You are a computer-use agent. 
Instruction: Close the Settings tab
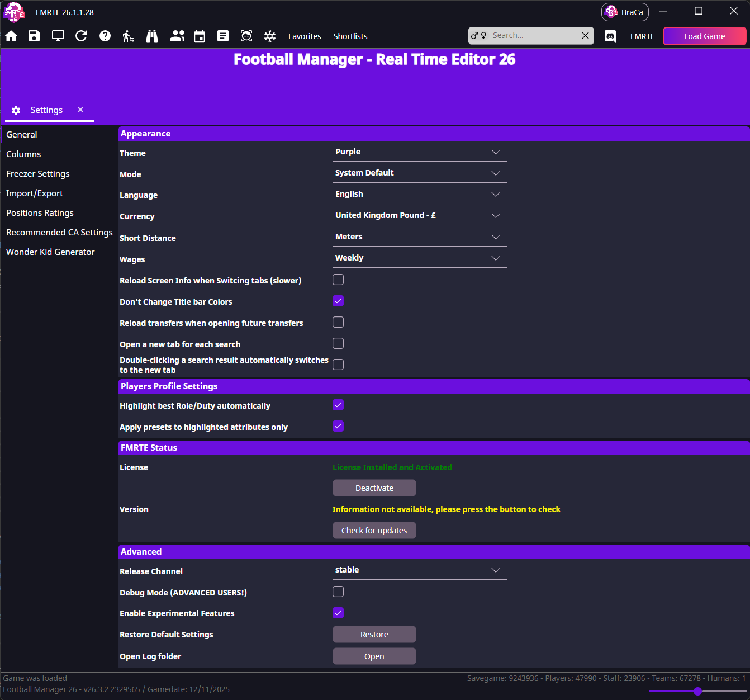point(80,110)
